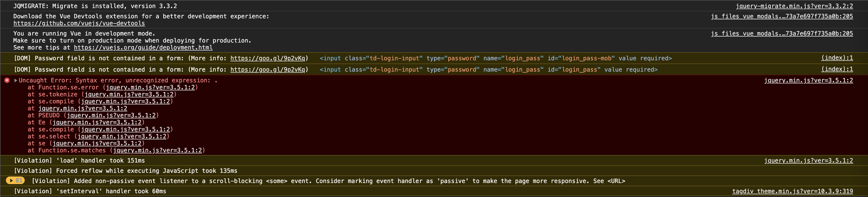Click the 'JQMIGRATE: Migrate is installed' message text
Image resolution: width=868 pixels, height=197 pixels.
tap(95, 6)
